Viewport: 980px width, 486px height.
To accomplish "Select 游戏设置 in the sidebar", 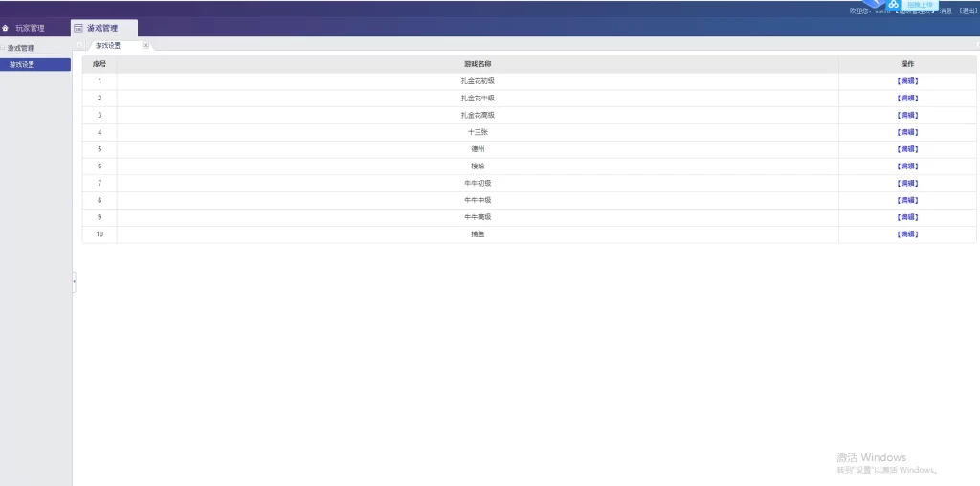I will coord(22,65).
